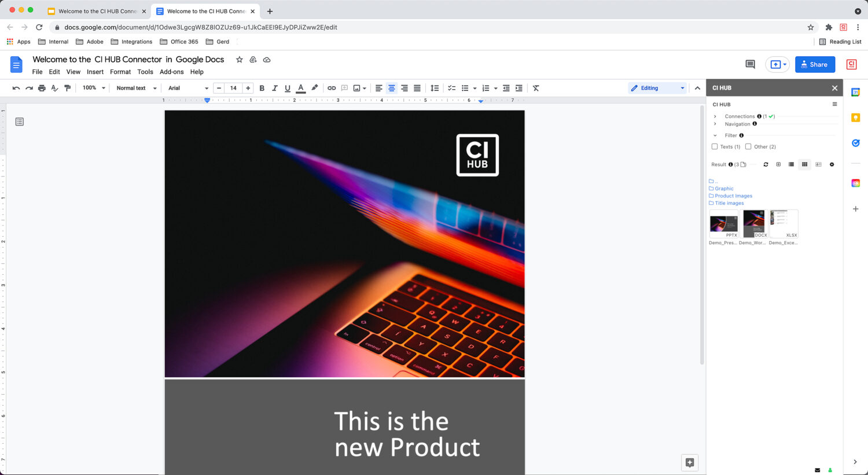
Task: Insert a link with the chain icon
Action: click(332, 88)
